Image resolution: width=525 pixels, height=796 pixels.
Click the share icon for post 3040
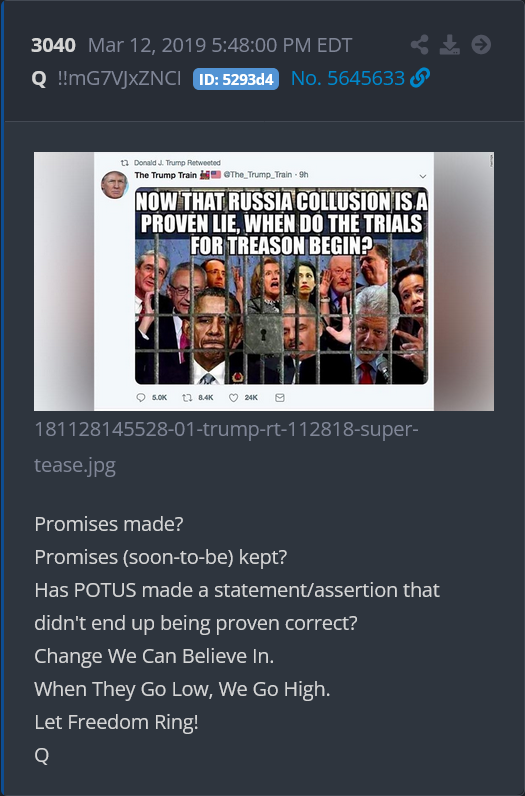click(419, 45)
